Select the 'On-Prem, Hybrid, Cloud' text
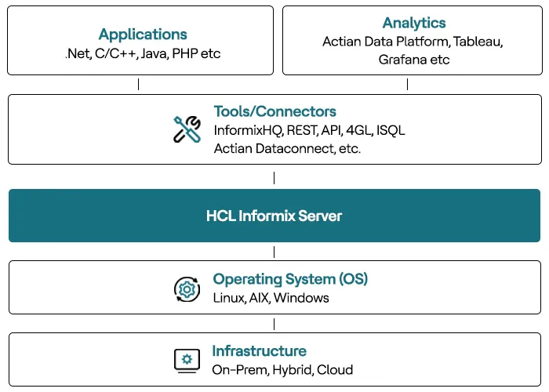Viewport: 549px width, 392px height. (x=282, y=369)
